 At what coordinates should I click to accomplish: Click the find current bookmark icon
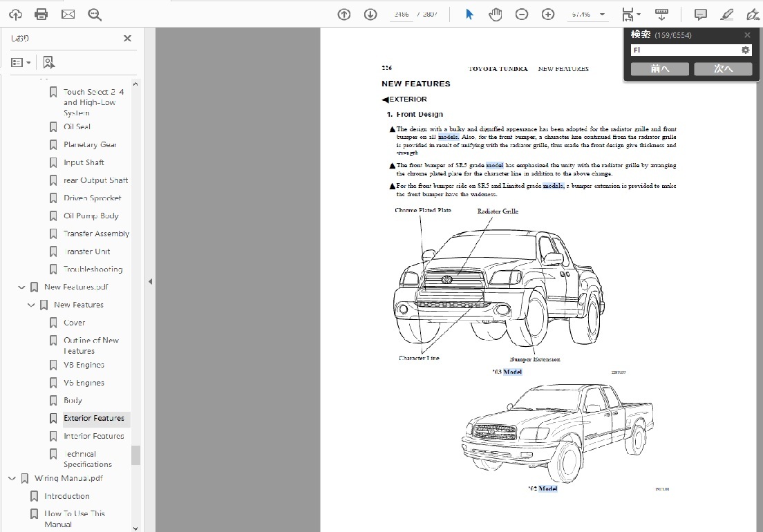pos(48,62)
